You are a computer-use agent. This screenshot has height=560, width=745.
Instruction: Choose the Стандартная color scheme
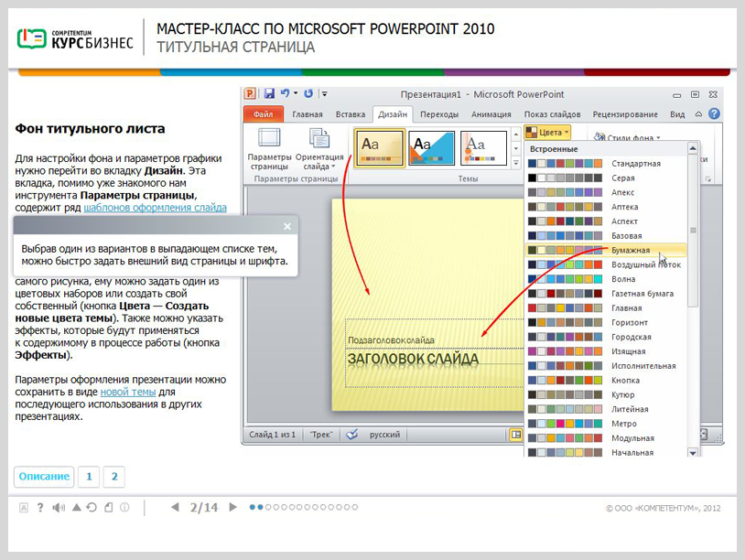point(606,164)
